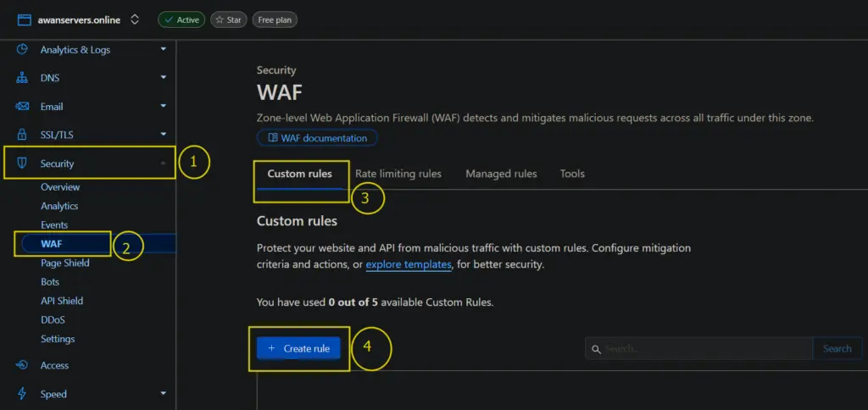Open API Shield in sidebar
This screenshot has width=868, height=410.
[x=62, y=301]
